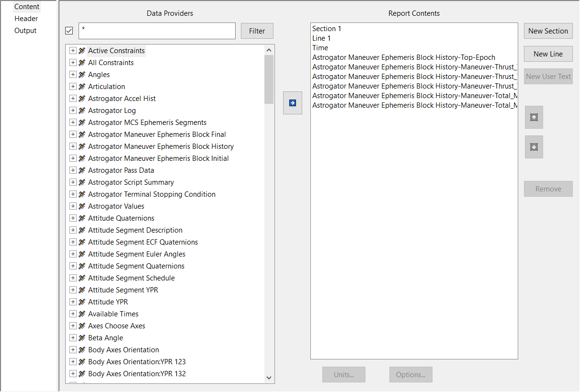Click the satellite icon beside Articulation

click(x=82, y=86)
